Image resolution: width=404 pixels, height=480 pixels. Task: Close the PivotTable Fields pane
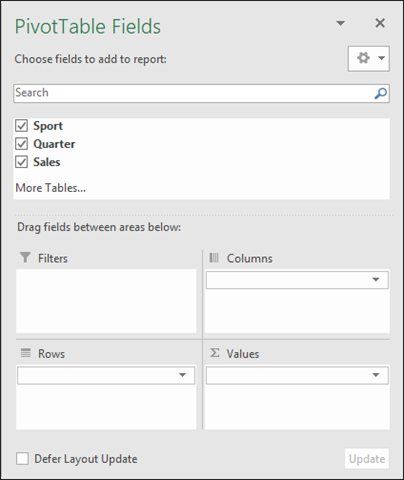(x=380, y=23)
